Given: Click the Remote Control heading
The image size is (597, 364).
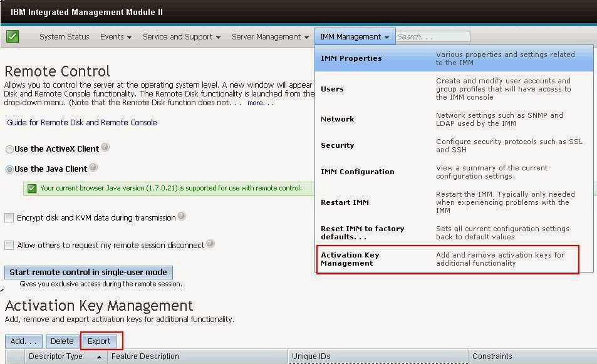Looking at the screenshot, I should pyautogui.click(x=57, y=71).
